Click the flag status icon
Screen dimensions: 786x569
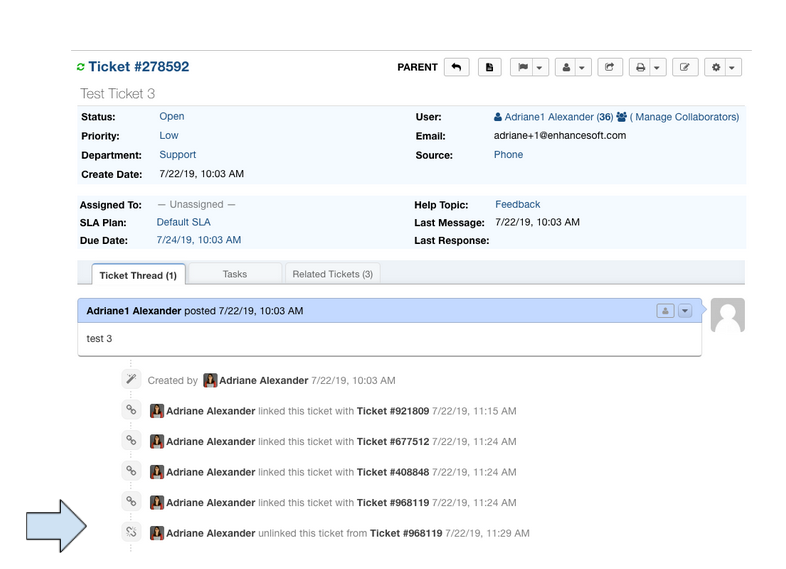(523, 67)
